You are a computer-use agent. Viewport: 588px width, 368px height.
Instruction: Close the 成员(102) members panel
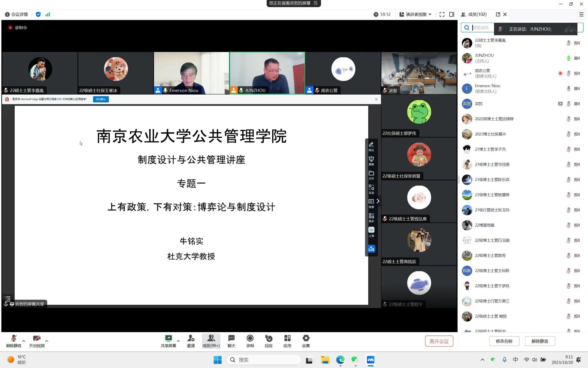pyautogui.click(x=505, y=14)
